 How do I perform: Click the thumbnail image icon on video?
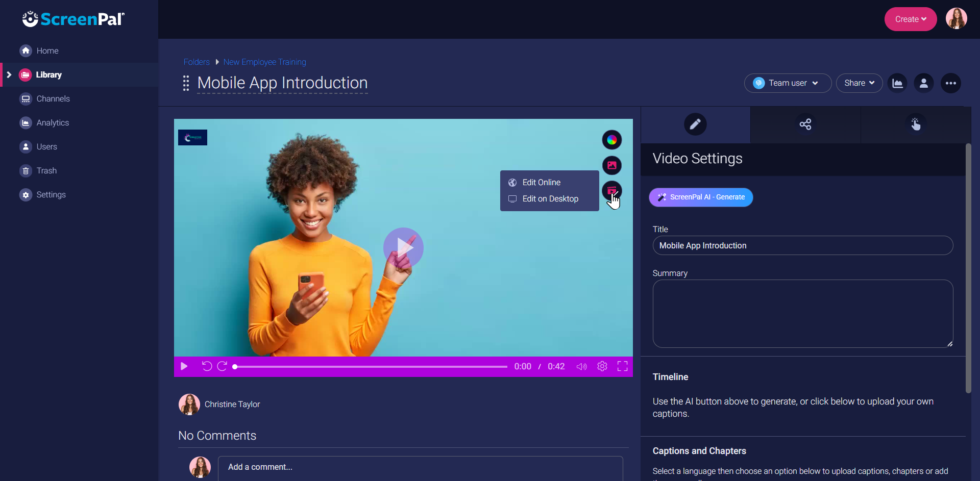click(611, 165)
